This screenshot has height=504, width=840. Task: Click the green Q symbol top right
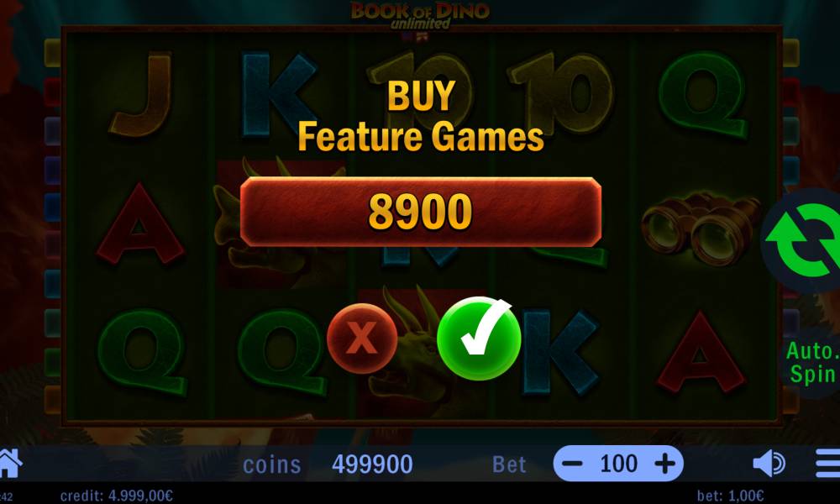click(x=701, y=95)
